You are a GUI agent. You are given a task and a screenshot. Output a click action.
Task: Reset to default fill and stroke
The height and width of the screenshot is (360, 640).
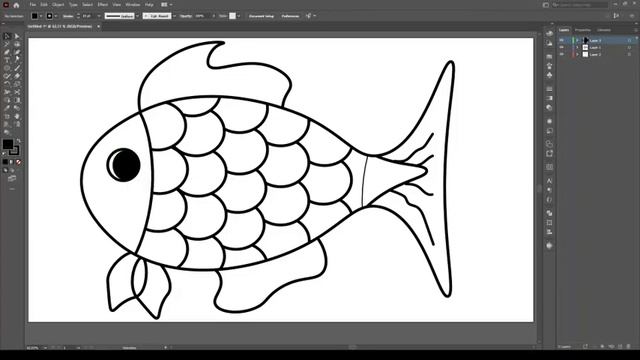pyautogui.click(x=4, y=154)
